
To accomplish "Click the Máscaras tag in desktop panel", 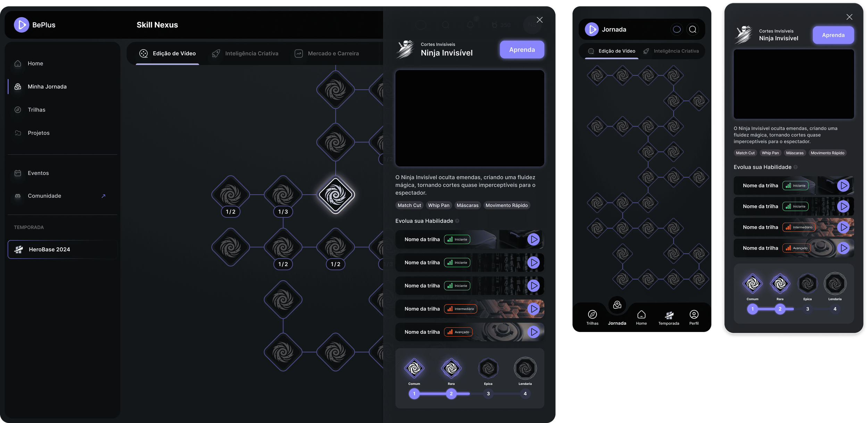I will 467,205.
